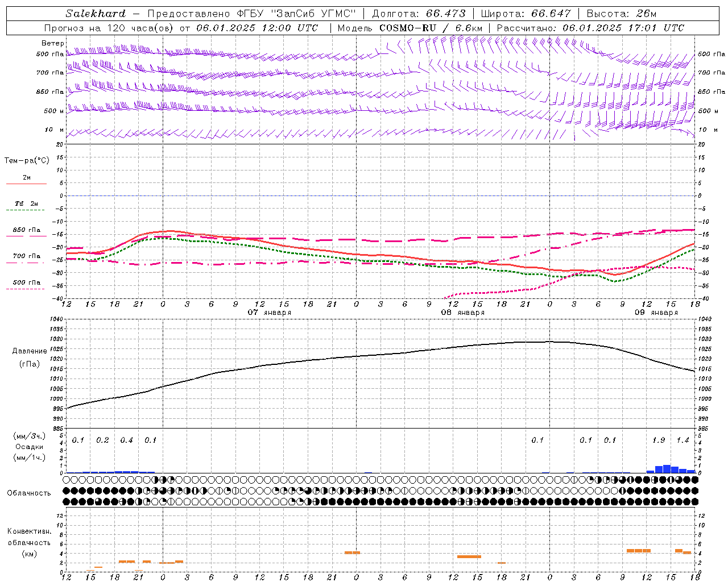Select the 'Широта: 66.647' latitude field
Viewport: 728px width, 582px height.
click(x=526, y=14)
